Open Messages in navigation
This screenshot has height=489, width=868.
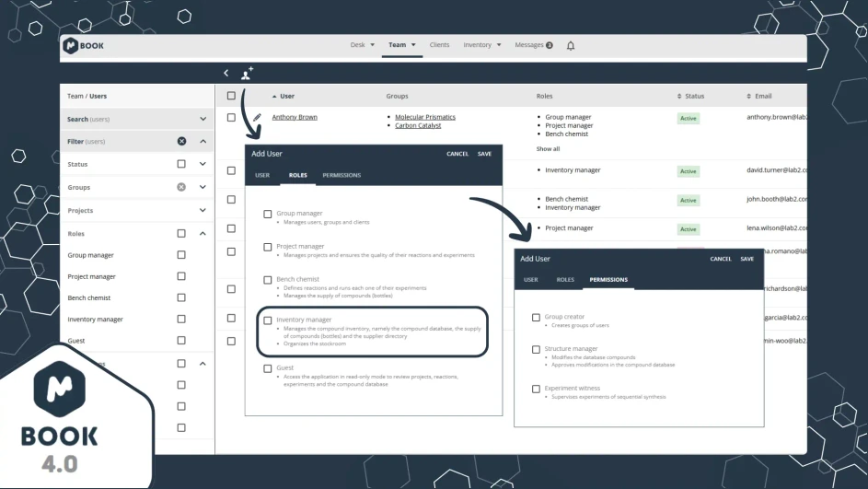click(534, 45)
